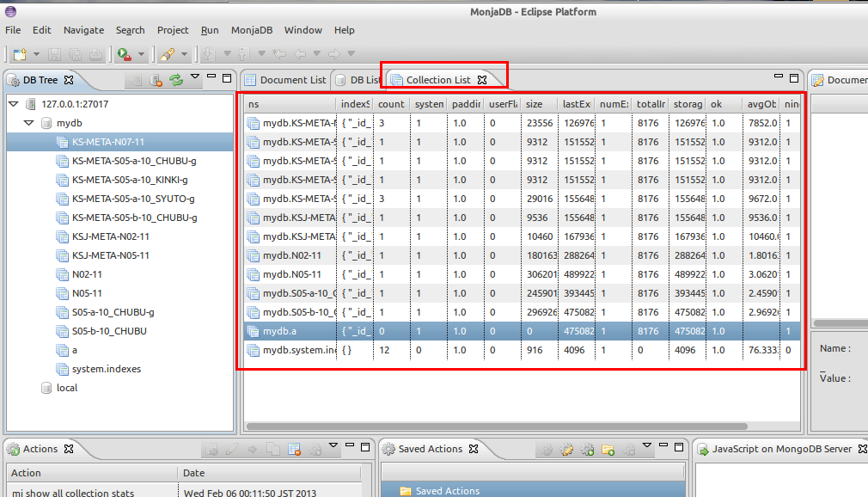This screenshot has height=497, width=868.
Task: Click the 'count' column header
Action: [391, 103]
